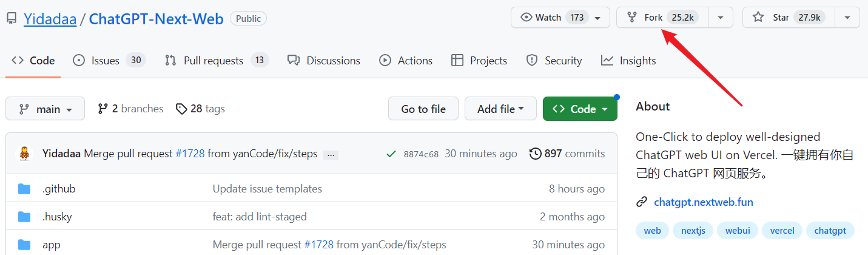This screenshot has width=868, height=255.
Task: Click the repository book icon beside Yidadaa
Action: pos(12,19)
